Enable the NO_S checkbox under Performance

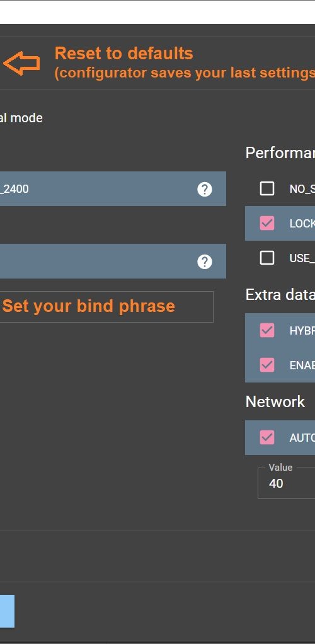tap(267, 188)
